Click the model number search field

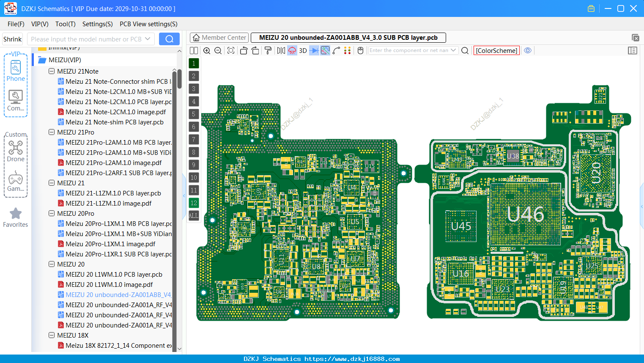87,39
